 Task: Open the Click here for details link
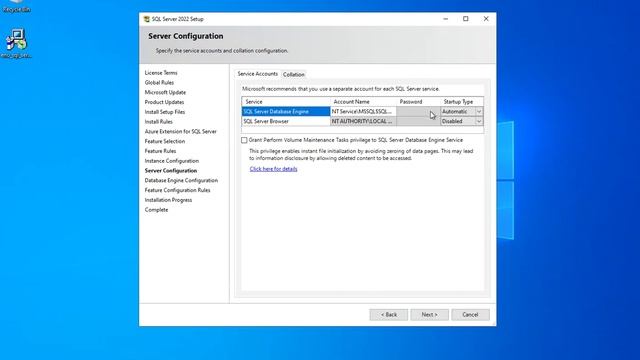click(x=273, y=169)
